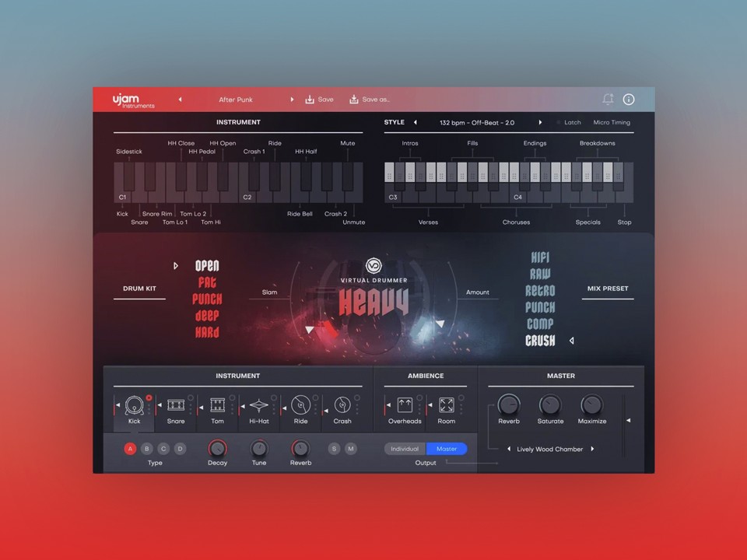Image resolution: width=747 pixels, height=560 pixels.
Task: Enable the Latch option
Action: [x=570, y=122]
